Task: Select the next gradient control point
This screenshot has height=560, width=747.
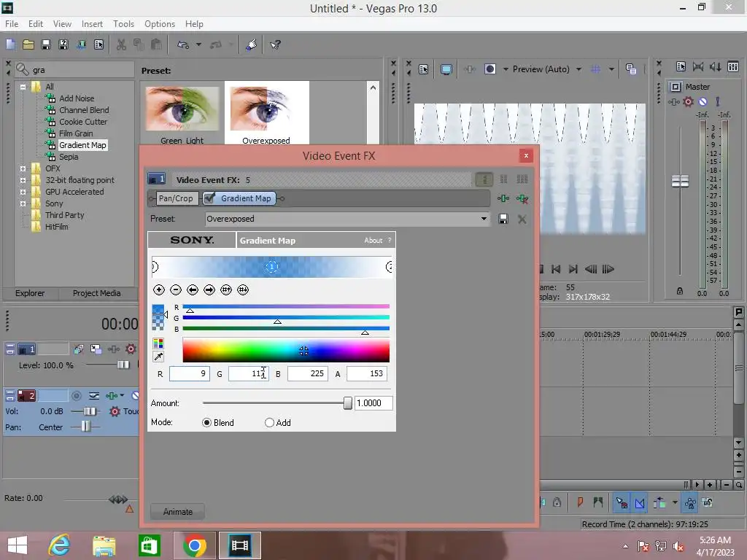Action: click(209, 289)
